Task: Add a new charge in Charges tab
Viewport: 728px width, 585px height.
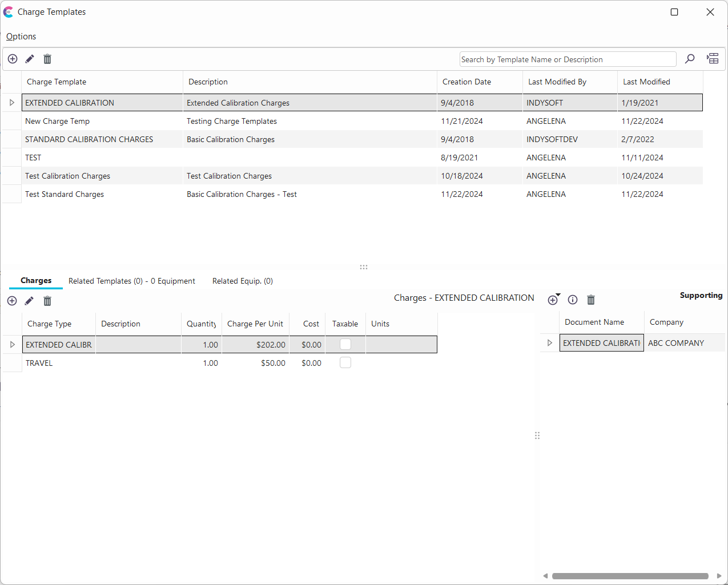Action: (x=12, y=301)
